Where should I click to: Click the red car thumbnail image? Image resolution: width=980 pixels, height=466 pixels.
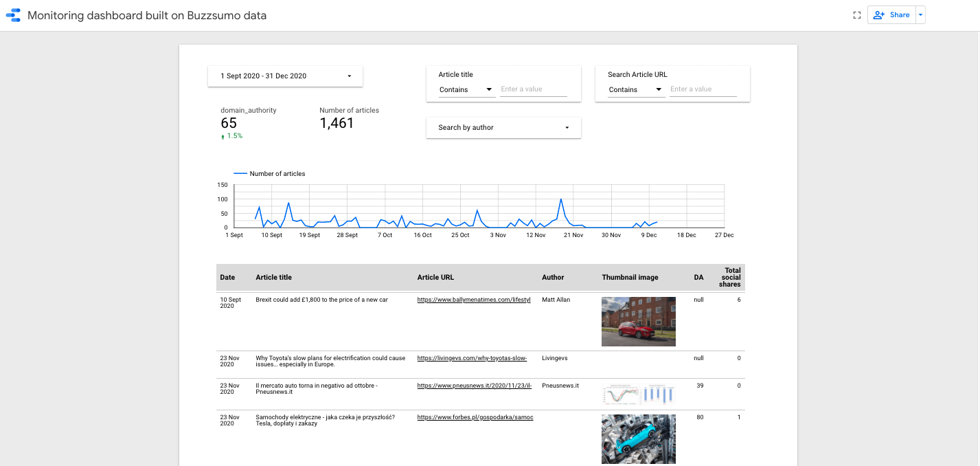point(639,321)
